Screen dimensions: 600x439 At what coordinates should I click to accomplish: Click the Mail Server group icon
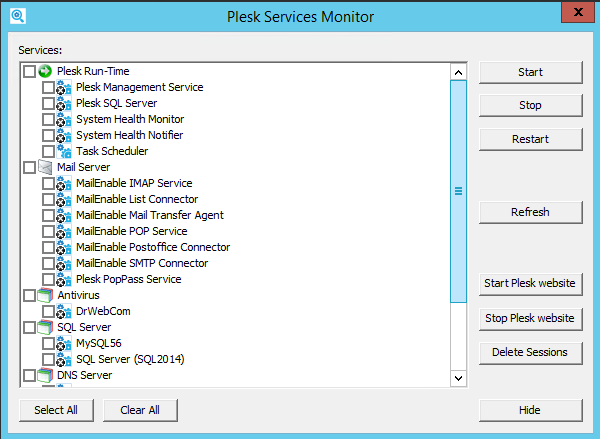[x=45, y=167]
